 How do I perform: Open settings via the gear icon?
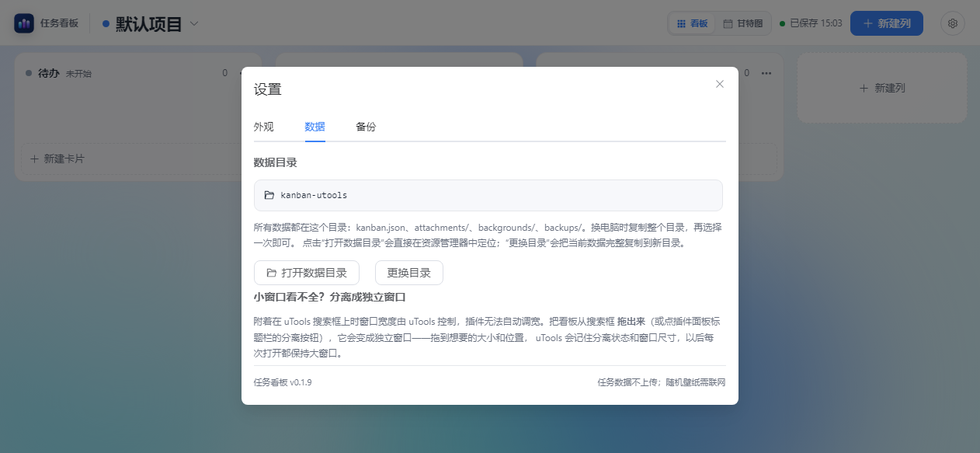(953, 23)
